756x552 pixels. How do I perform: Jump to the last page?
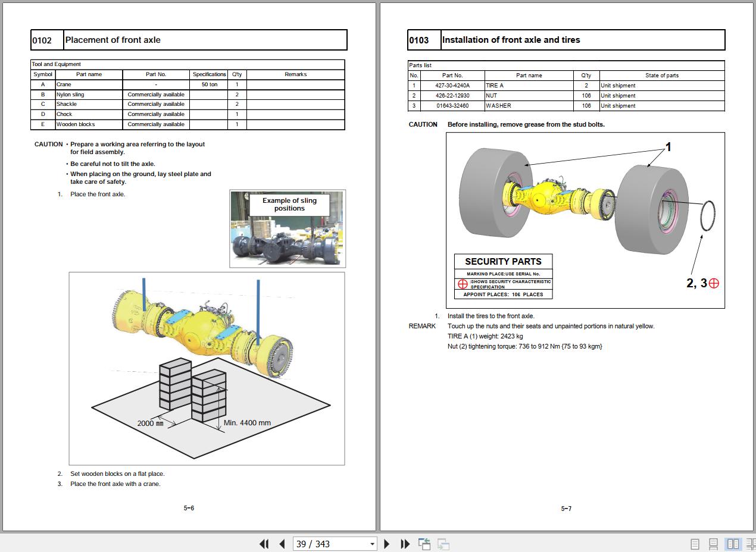pos(405,544)
